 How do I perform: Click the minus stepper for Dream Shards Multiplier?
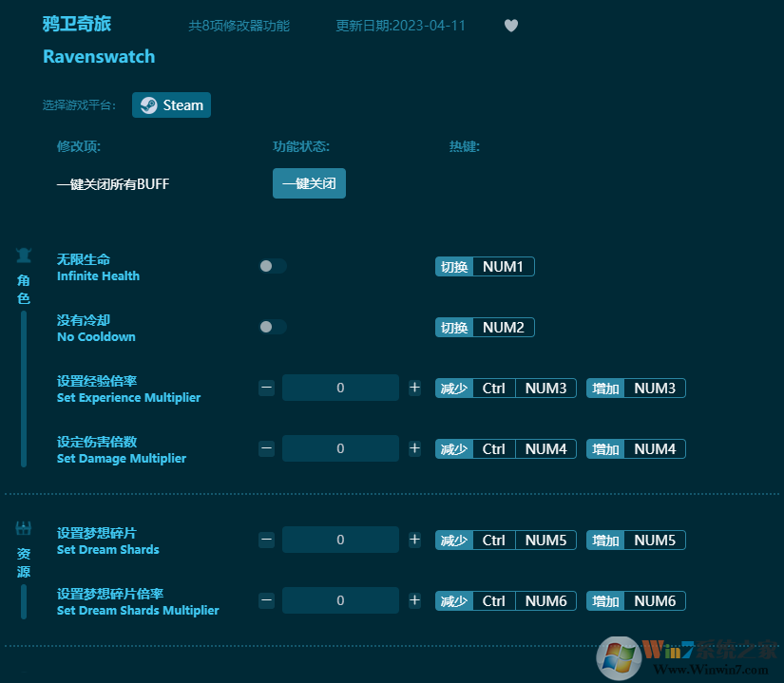[266, 600]
